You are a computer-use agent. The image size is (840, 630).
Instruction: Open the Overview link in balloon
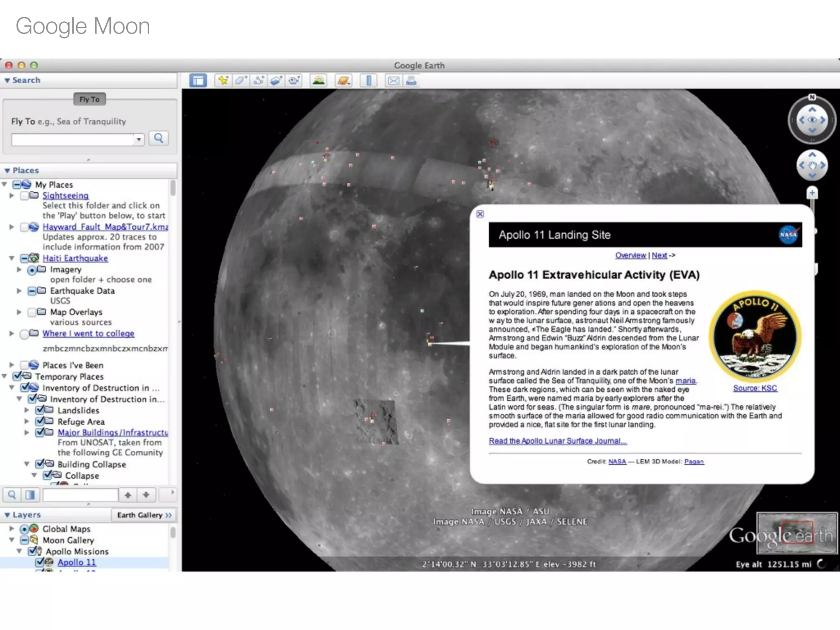pyautogui.click(x=630, y=255)
